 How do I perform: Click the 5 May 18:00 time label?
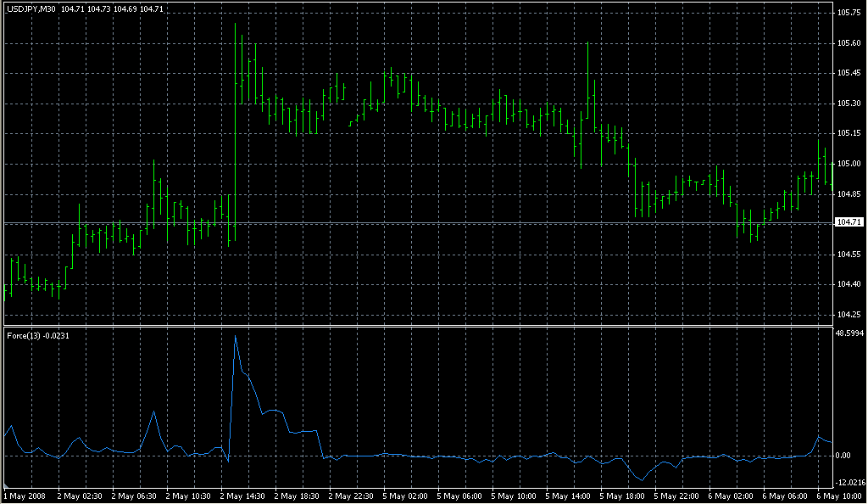pos(622,496)
